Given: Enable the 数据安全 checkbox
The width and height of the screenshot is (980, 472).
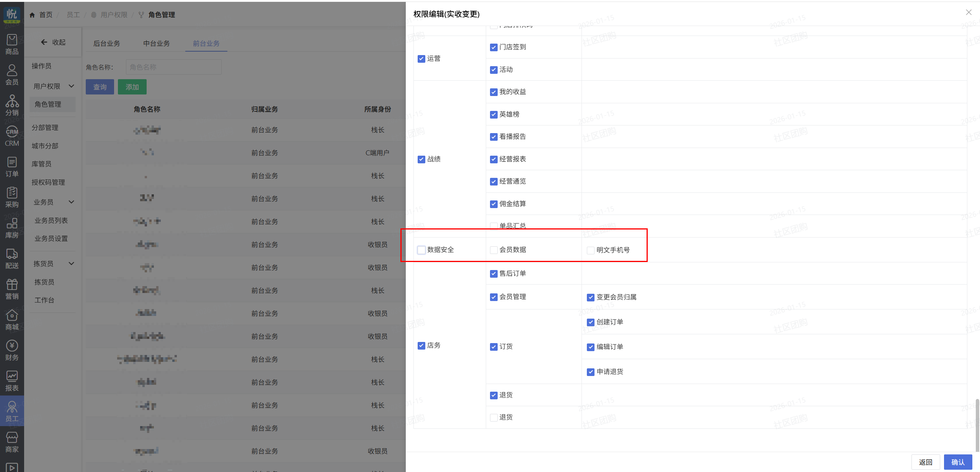Looking at the screenshot, I should pyautogui.click(x=421, y=250).
